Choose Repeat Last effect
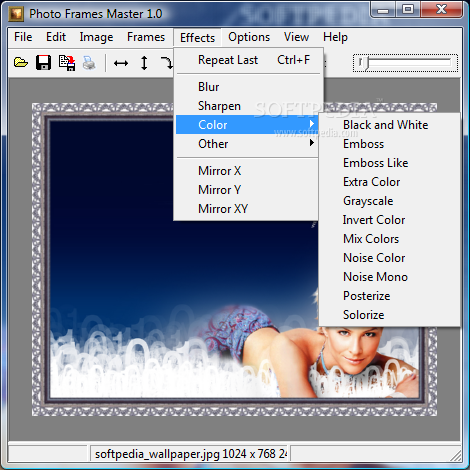The width and height of the screenshot is (470, 470). pos(247,60)
